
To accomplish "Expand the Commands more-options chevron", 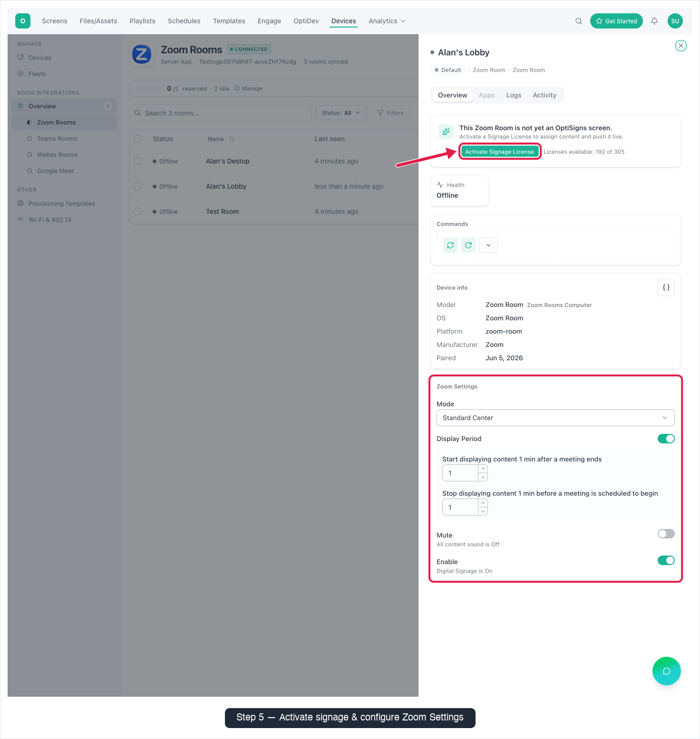I will coord(488,245).
